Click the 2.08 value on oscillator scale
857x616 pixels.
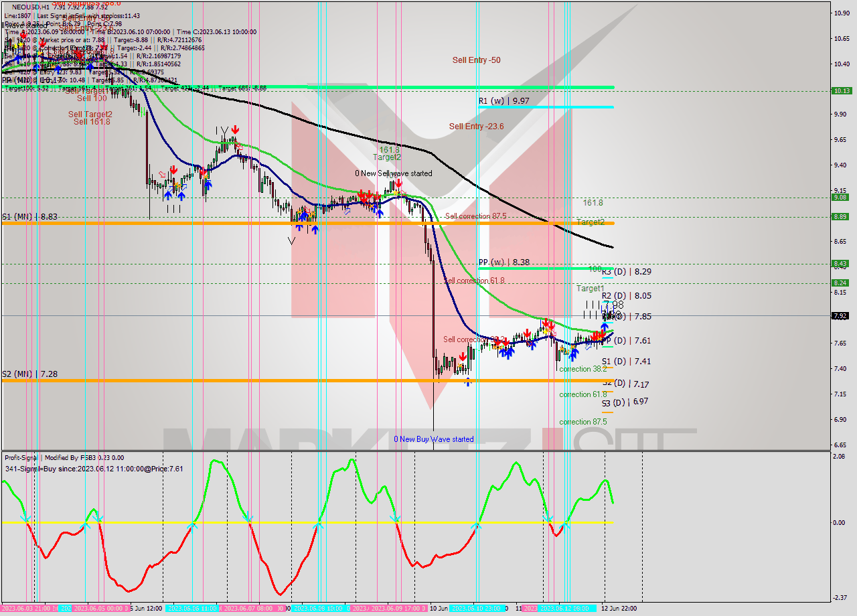838,456
